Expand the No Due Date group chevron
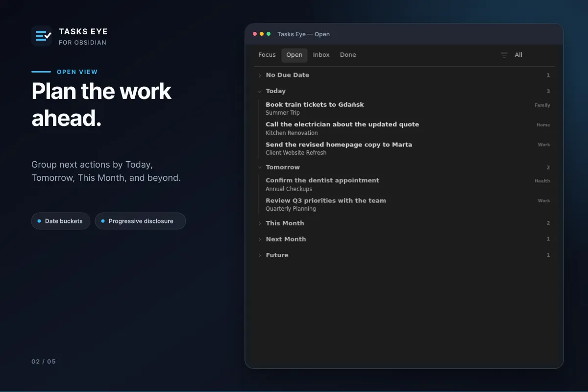Image resolution: width=588 pixels, height=392 pixels. tap(260, 75)
